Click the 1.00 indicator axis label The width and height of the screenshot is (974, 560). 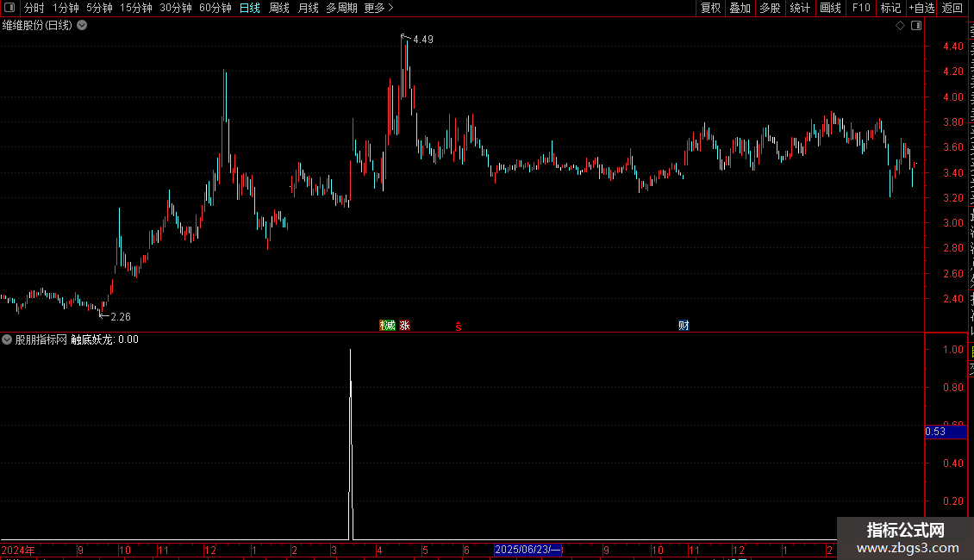pos(952,350)
